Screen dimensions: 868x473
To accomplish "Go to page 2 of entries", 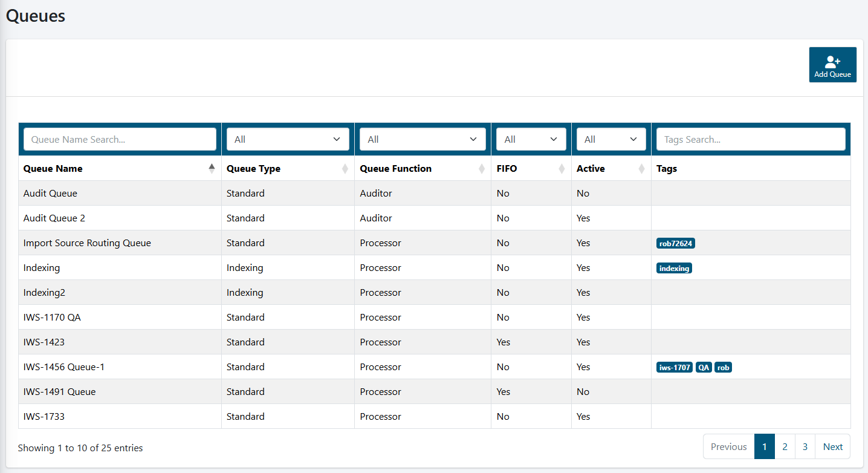I will coord(785,446).
